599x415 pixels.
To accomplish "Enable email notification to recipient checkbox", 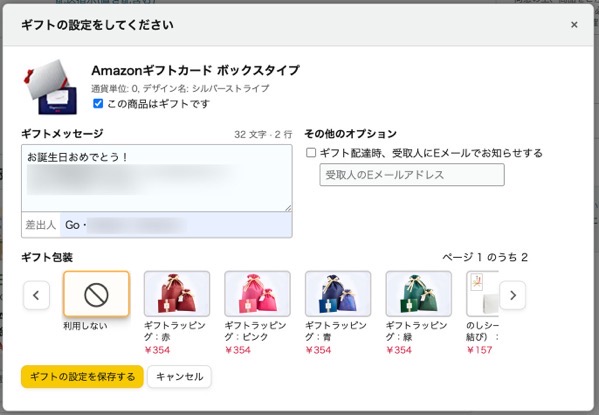I will point(311,153).
